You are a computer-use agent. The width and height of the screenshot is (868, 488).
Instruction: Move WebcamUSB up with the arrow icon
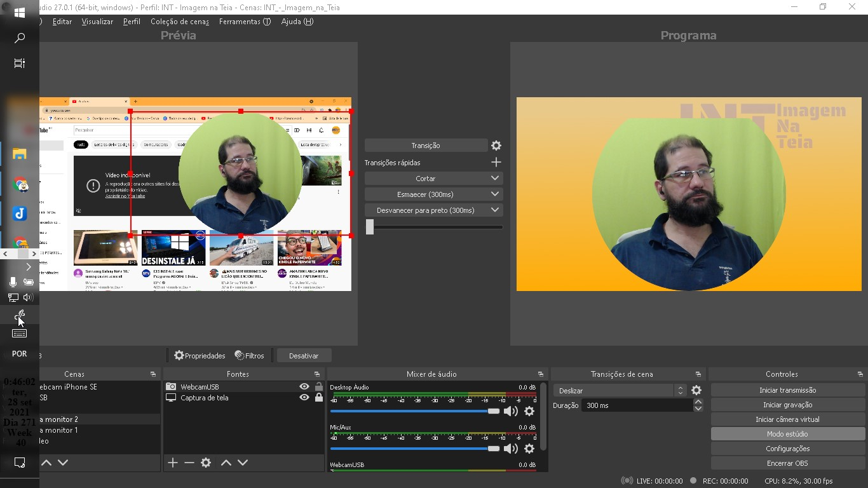(227, 463)
